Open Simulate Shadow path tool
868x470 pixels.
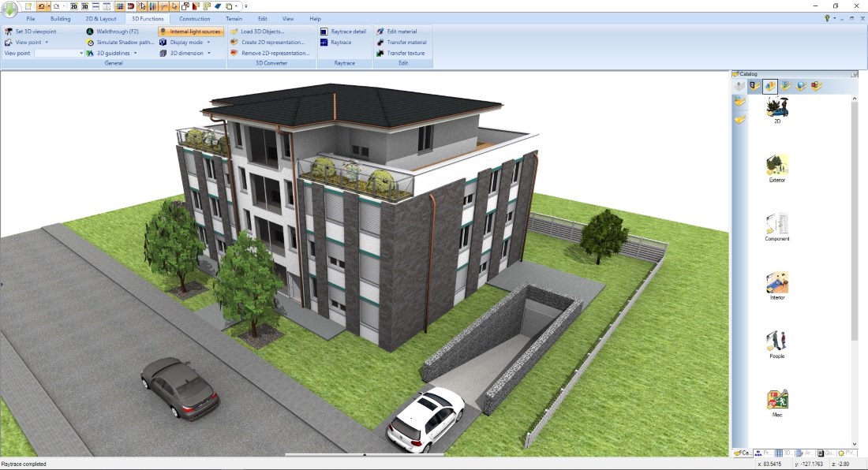pos(90,43)
